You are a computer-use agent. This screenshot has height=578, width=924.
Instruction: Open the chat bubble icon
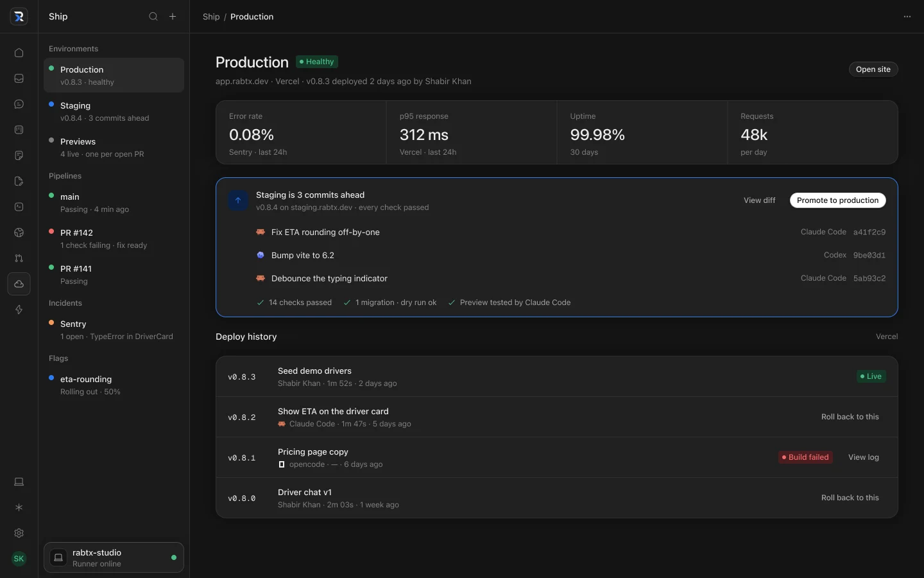tap(19, 104)
